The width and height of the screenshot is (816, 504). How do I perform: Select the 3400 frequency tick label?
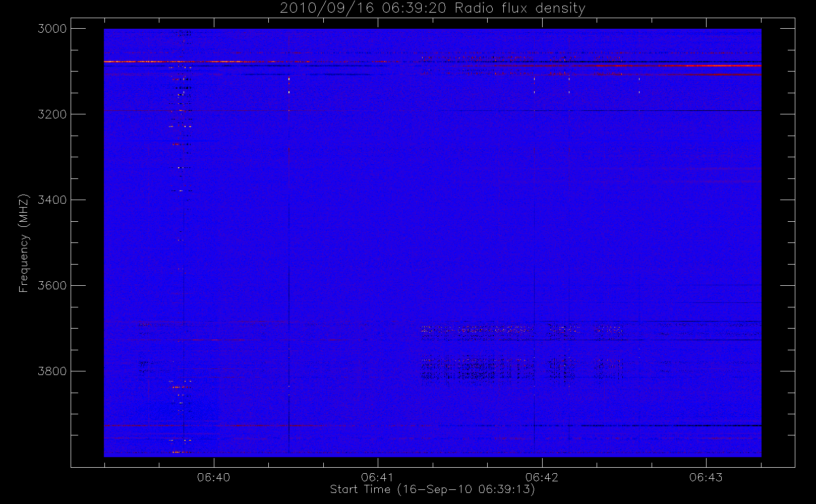(x=52, y=200)
